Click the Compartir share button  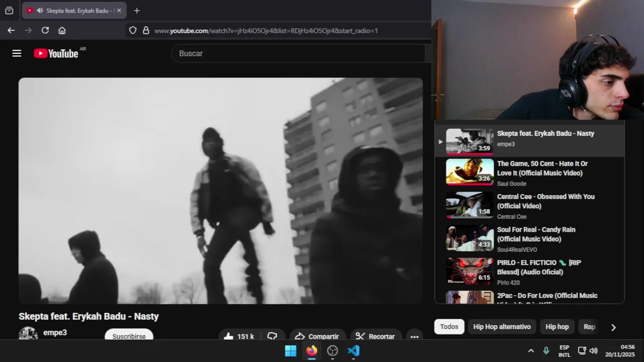click(317, 336)
